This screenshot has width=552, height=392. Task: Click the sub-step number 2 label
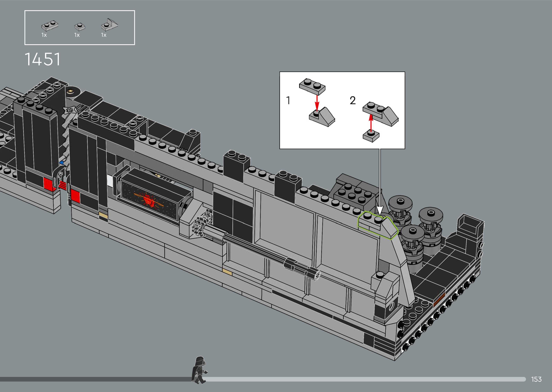click(x=353, y=100)
